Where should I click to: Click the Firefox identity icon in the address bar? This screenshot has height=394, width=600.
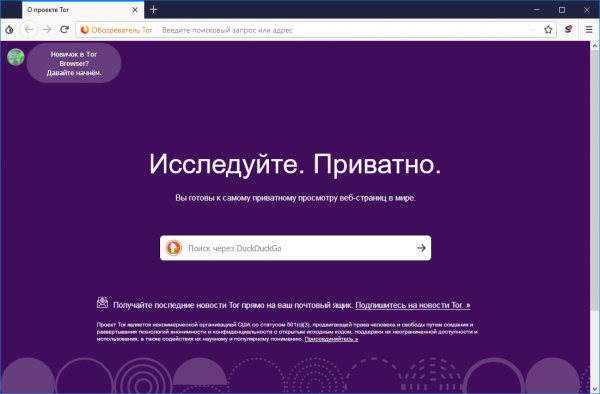click(85, 30)
